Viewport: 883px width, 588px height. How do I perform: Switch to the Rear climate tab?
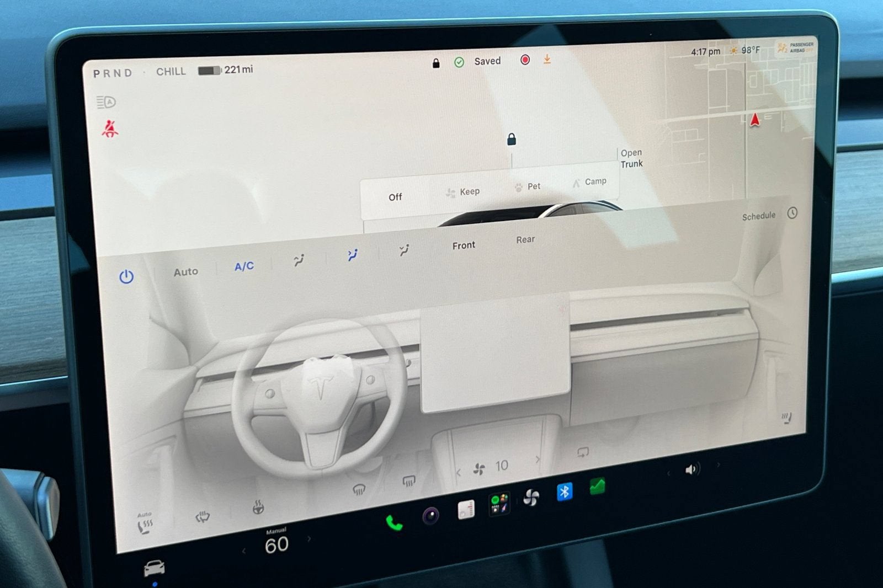point(525,239)
